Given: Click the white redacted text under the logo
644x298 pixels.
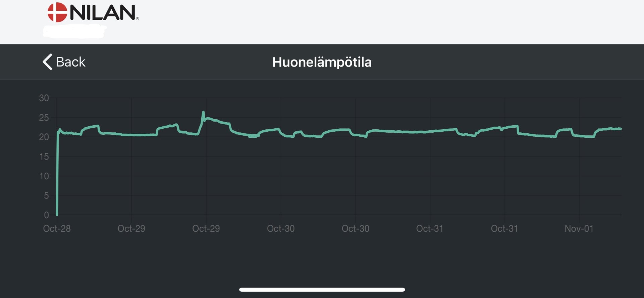Looking at the screenshot, I should click(74, 32).
